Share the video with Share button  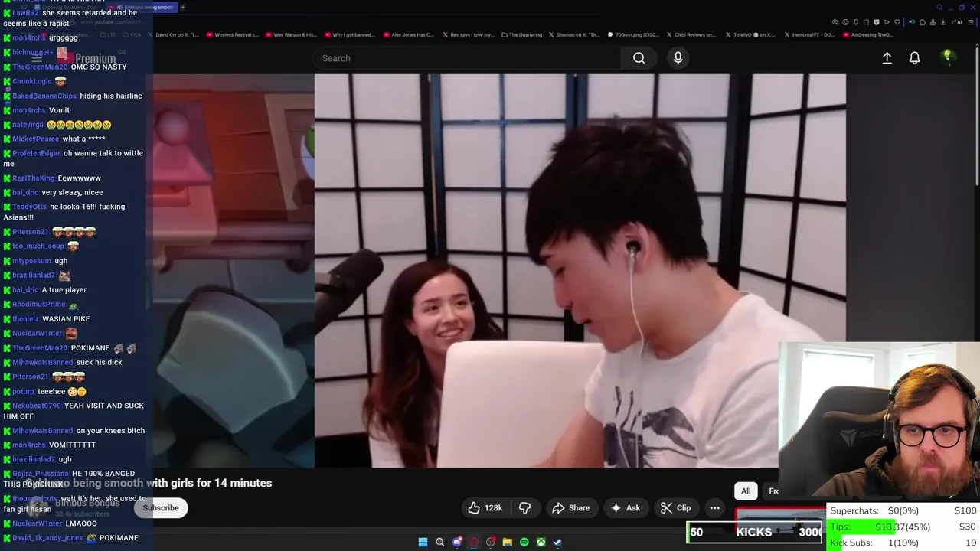571,508
